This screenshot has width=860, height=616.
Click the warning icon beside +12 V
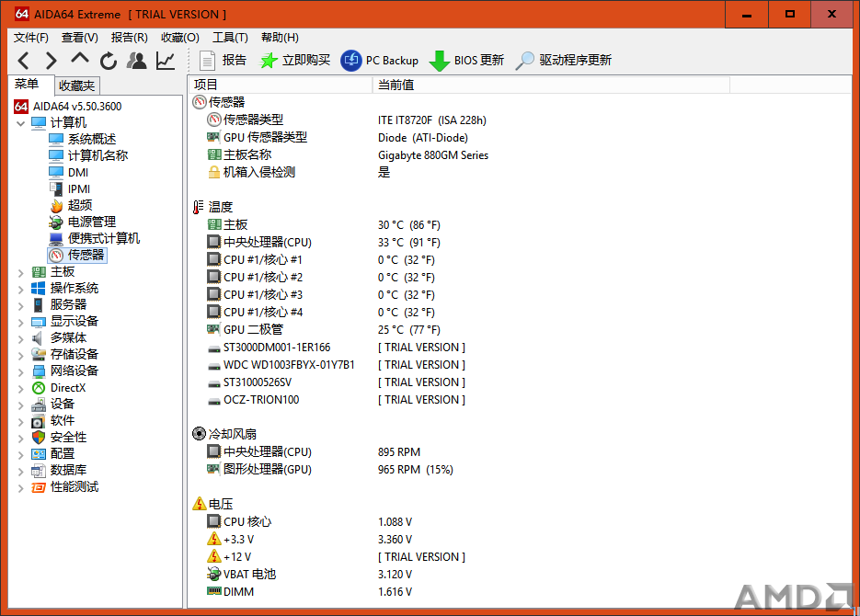click(214, 556)
